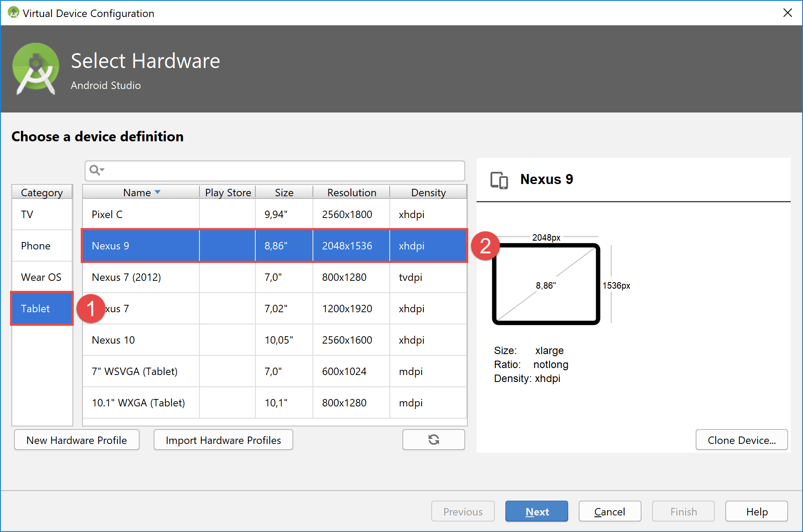803x532 pixels.
Task: Select the Wear OS category
Action: 42,277
